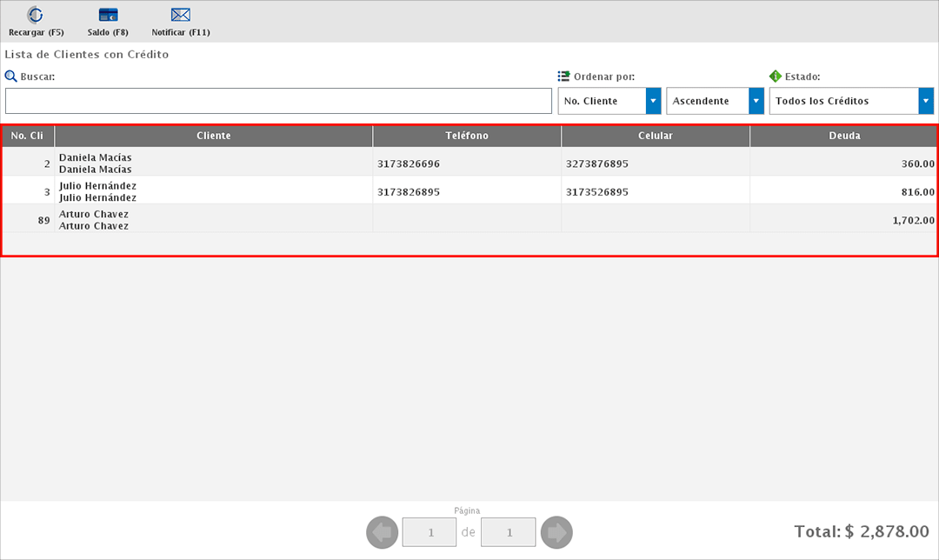Click the Cliente column header
The height and width of the screenshot is (560, 939).
point(214,136)
